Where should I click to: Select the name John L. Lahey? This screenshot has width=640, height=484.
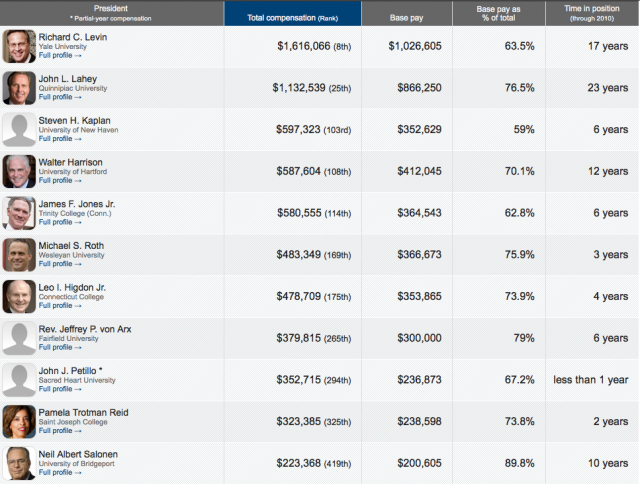pyautogui.click(x=68, y=79)
